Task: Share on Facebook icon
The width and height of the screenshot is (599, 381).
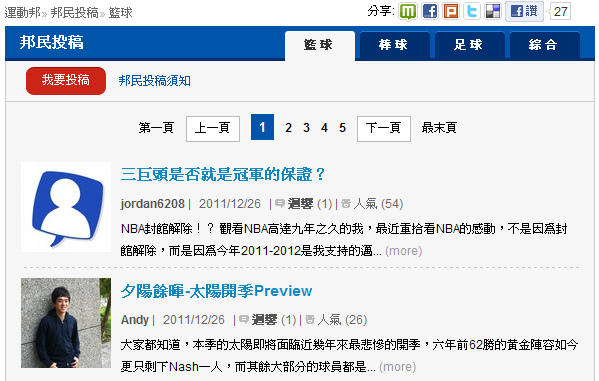Action: [x=430, y=11]
